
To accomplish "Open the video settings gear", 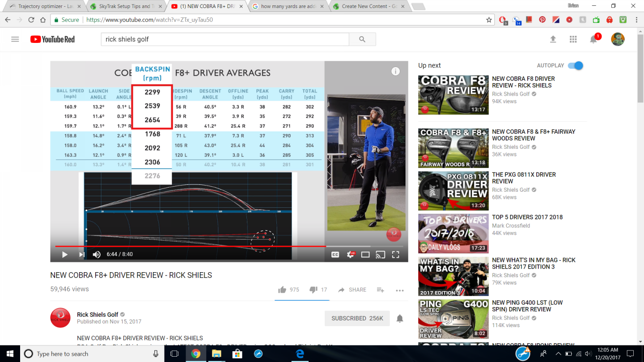I will pyautogui.click(x=350, y=254).
